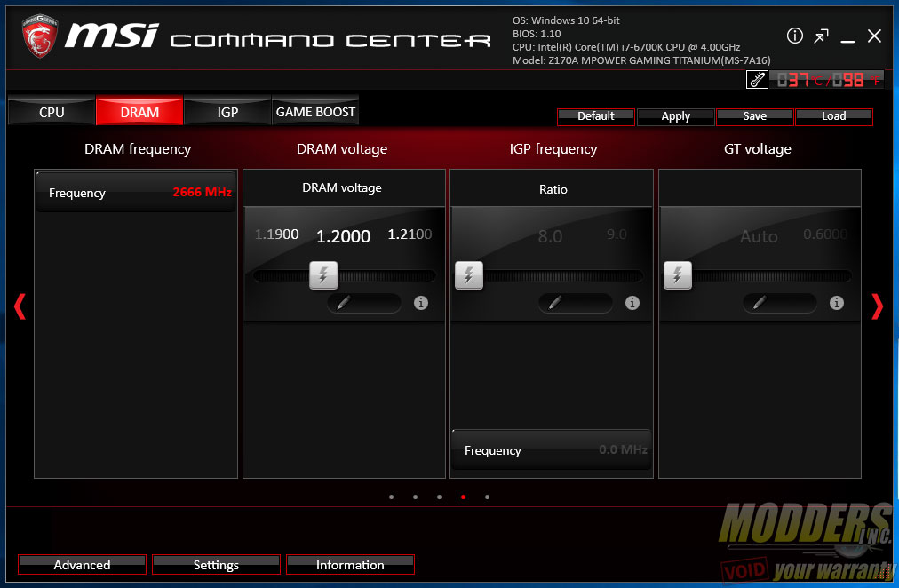Go to the third page dot

coord(439,497)
